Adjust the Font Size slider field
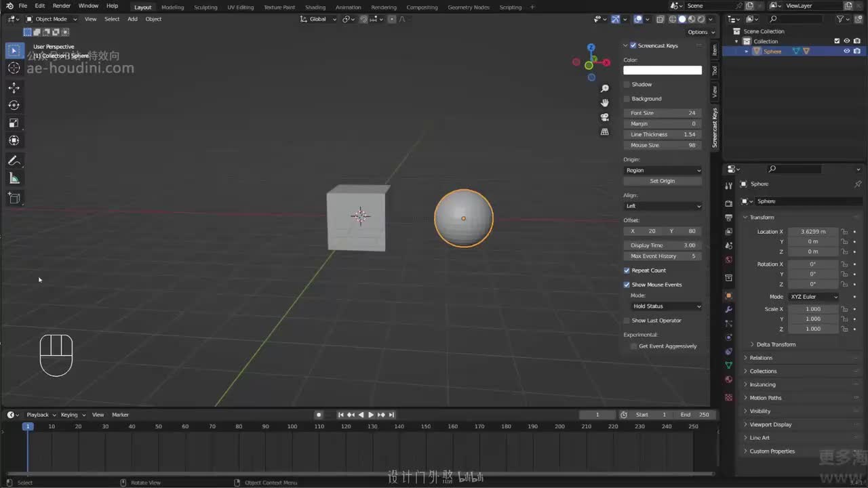Screen dimensions: 868x488 click(x=663, y=113)
